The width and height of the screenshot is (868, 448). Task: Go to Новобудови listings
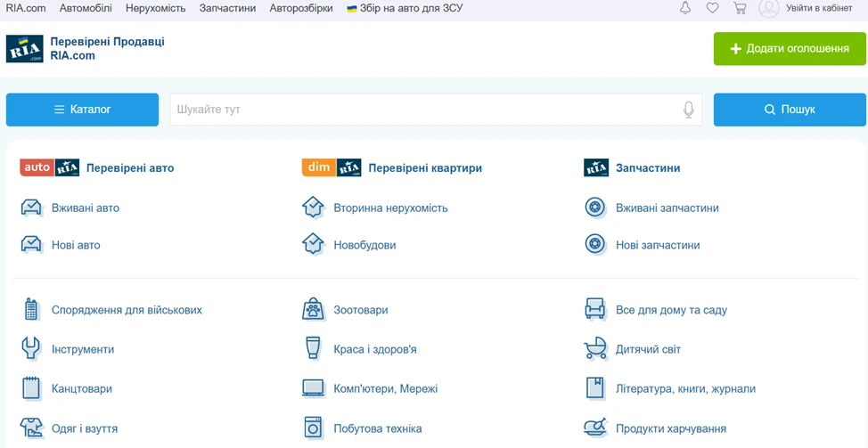[x=364, y=245]
